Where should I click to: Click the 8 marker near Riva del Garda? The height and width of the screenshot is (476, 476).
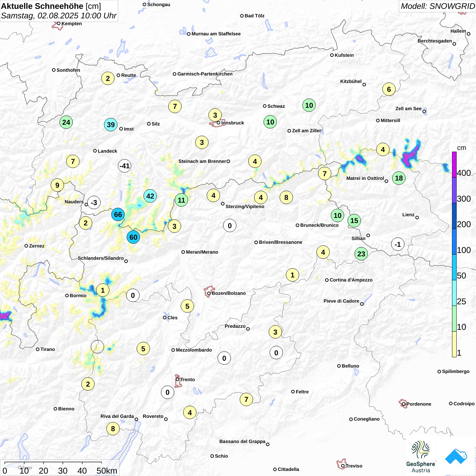pyautogui.click(x=113, y=429)
